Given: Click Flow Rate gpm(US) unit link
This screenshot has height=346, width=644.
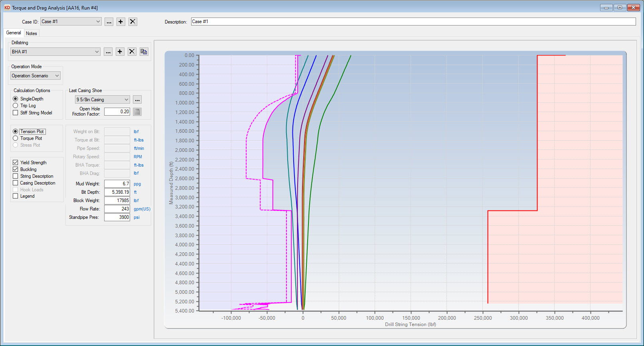Looking at the screenshot, I should pyautogui.click(x=142, y=209).
